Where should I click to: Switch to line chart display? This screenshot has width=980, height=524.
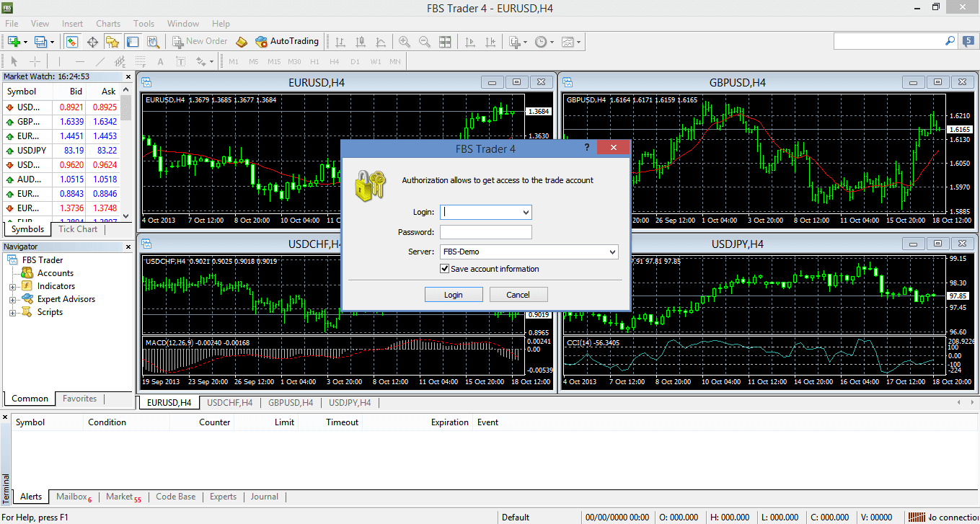381,41
